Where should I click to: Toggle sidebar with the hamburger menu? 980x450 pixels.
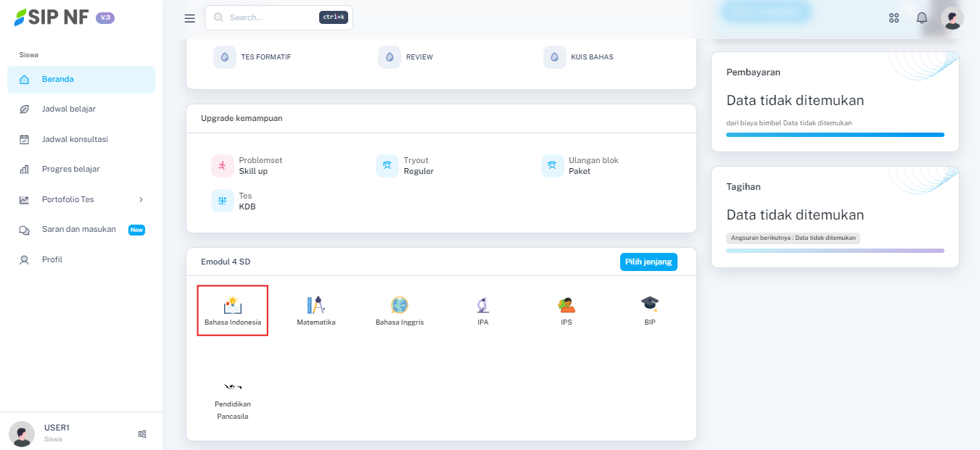(190, 18)
